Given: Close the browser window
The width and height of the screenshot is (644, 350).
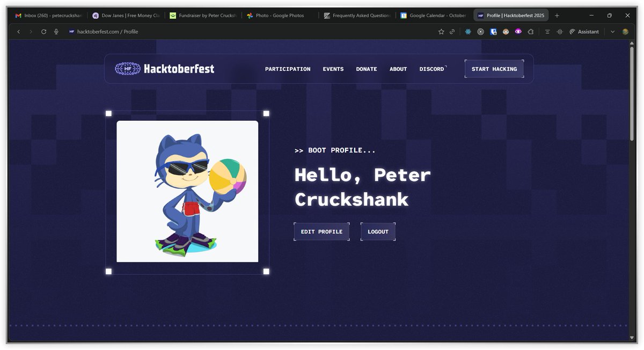Looking at the screenshot, I should [627, 16].
